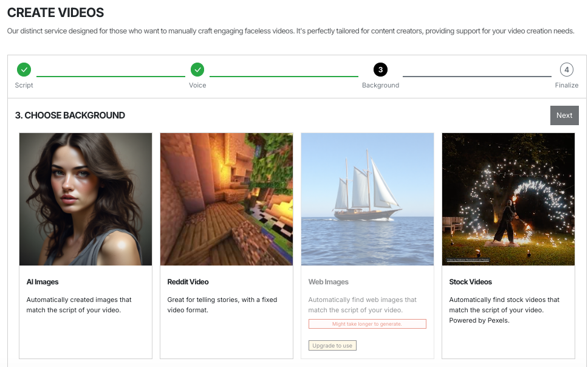588x367 pixels.
Task: Click the Stock Videos Pexels description text
Action: [504, 310]
